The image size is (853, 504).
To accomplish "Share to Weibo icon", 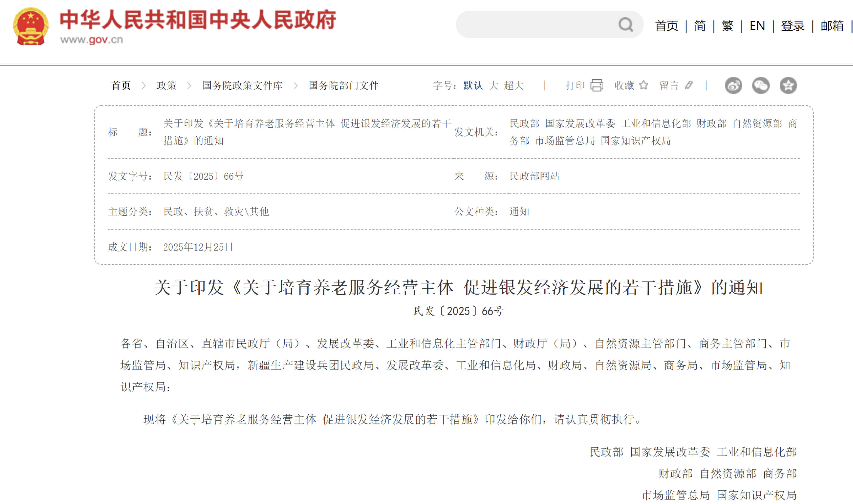I will coord(733,86).
